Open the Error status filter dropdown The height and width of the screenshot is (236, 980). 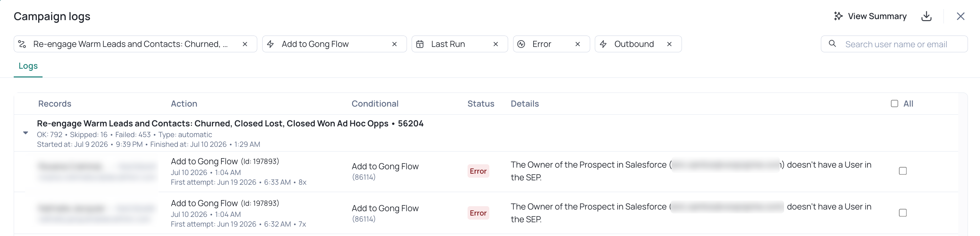pos(542,44)
